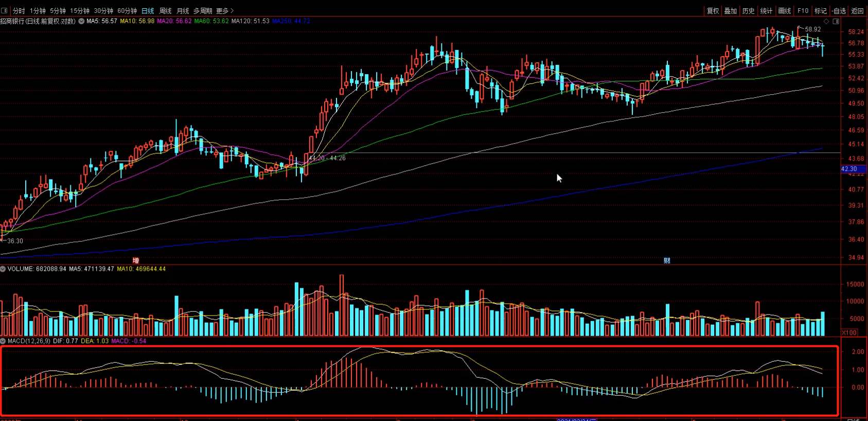Click the blue 财 financial report marker
The width and height of the screenshot is (868, 421).
667,260
